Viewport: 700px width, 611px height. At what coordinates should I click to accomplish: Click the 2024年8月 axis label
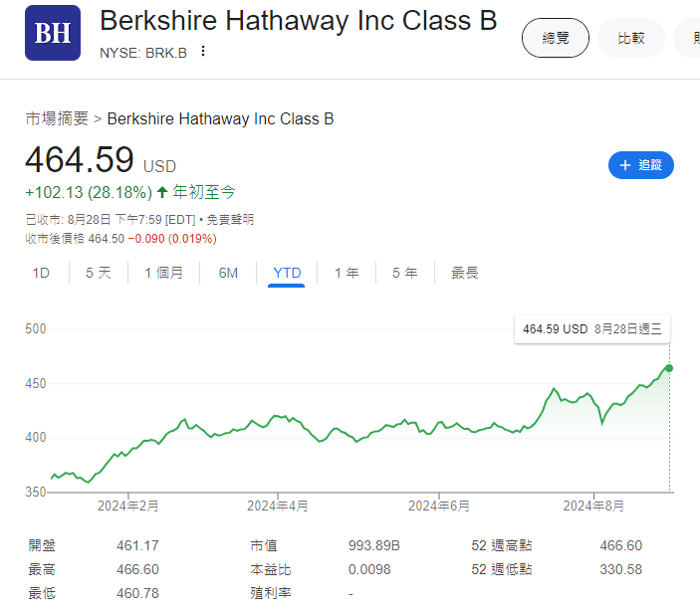[593, 506]
